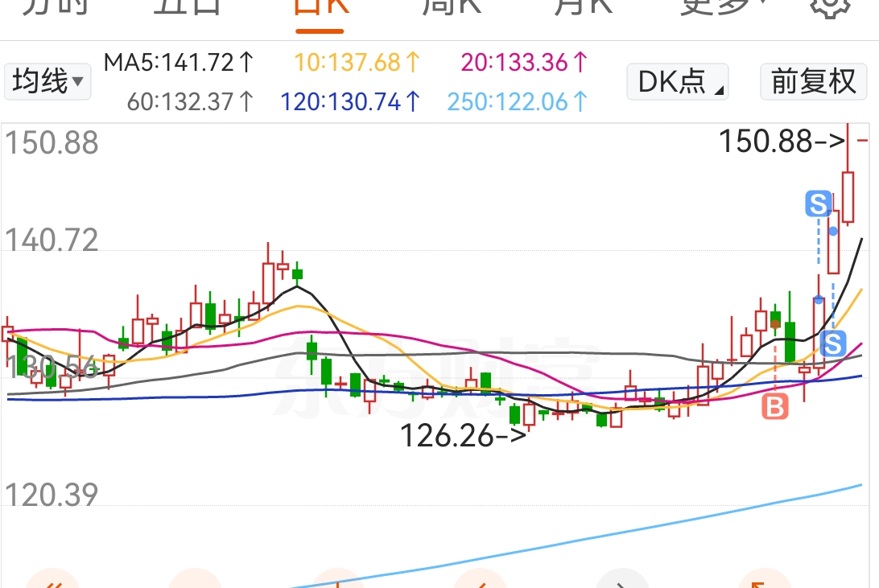Tap the red B buy marker
This screenshot has width=879, height=588.
774,406
